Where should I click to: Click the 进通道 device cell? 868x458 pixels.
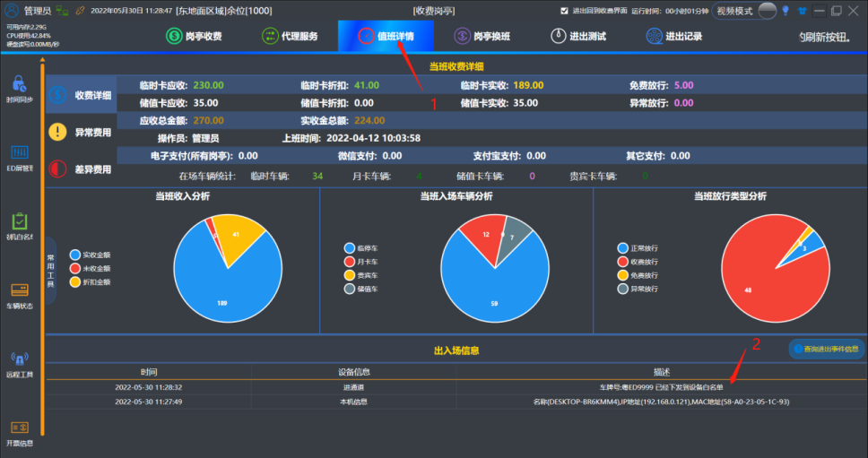coord(353,387)
